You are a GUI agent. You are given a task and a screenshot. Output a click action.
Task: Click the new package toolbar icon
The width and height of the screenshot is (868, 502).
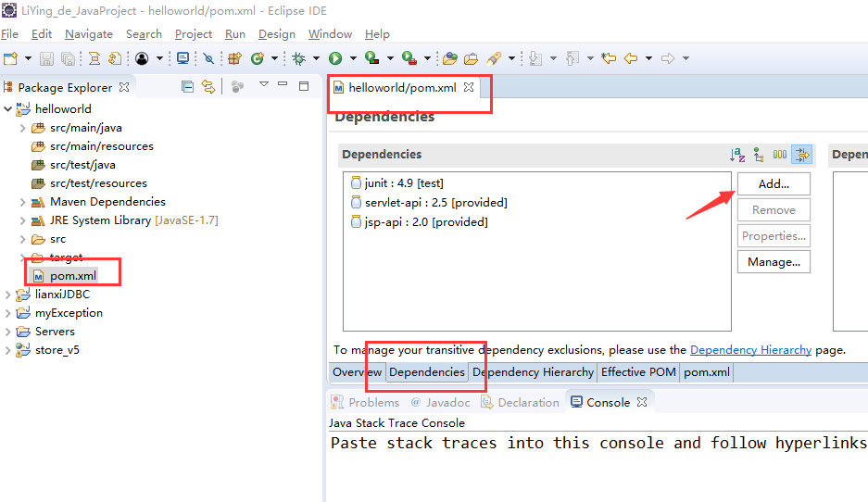(234, 58)
